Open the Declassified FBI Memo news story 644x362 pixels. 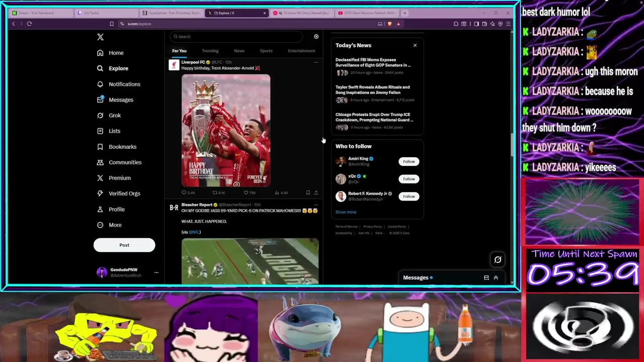(376, 66)
